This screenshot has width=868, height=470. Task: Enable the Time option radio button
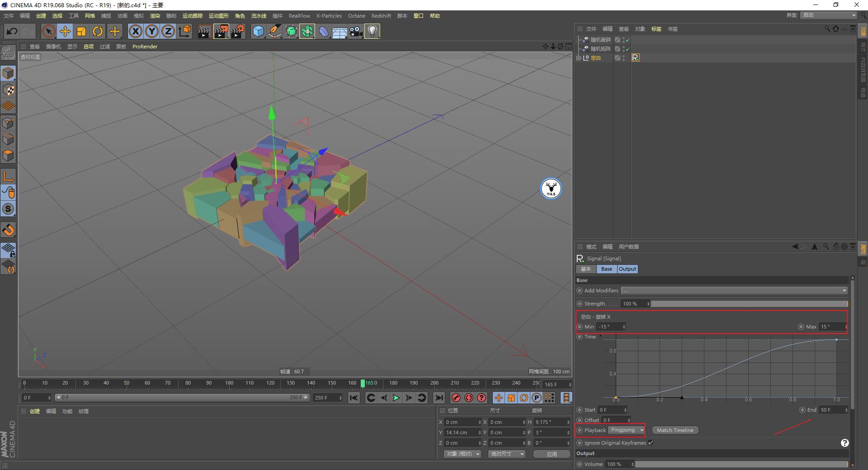[x=580, y=337]
